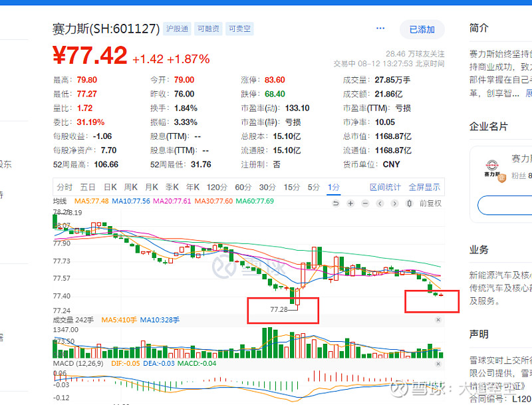The image size is (532, 405).
Task: Toggle the candlestick style icon
Action: click(410, 203)
